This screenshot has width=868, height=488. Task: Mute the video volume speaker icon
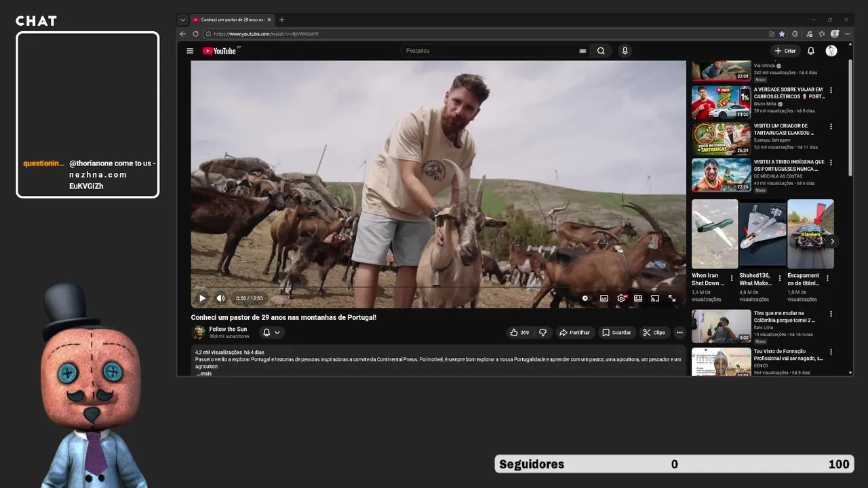[220, 298]
